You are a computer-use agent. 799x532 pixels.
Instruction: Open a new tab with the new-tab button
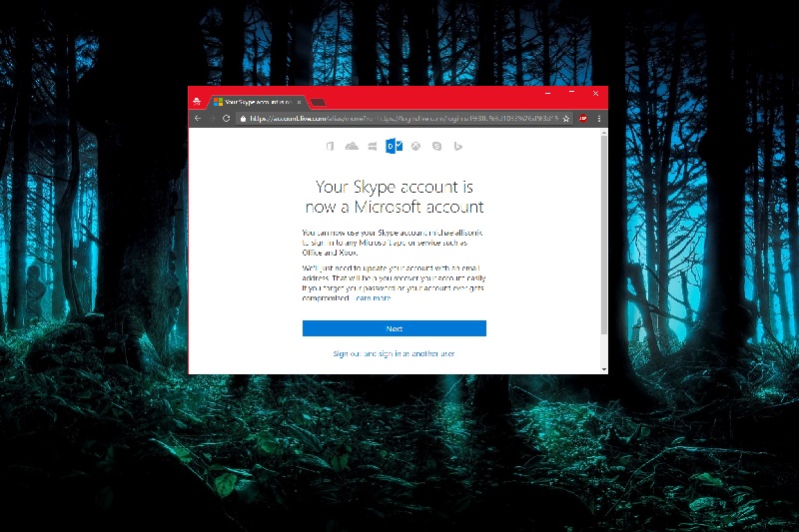(x=318, y=103)
